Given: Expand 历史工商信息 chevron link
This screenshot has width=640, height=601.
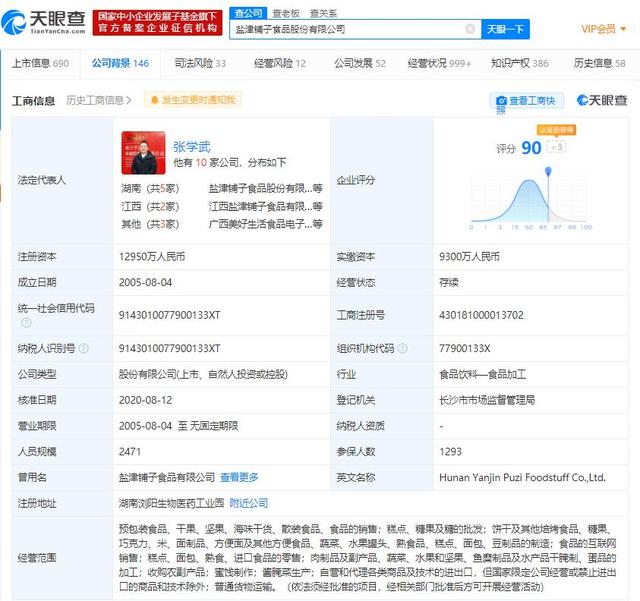Looking at the screenshot, I should tap(99, 100).
